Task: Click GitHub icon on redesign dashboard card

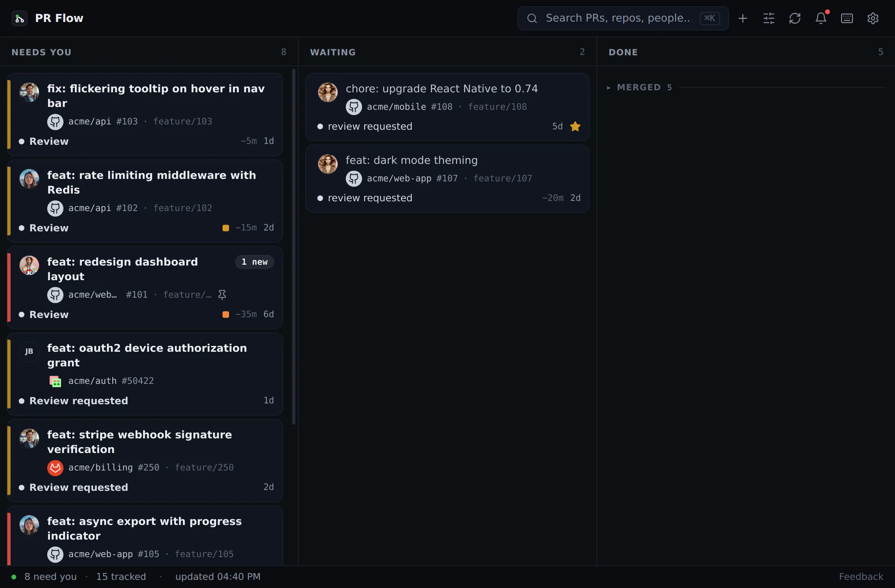Action: (x=55, y=295)
